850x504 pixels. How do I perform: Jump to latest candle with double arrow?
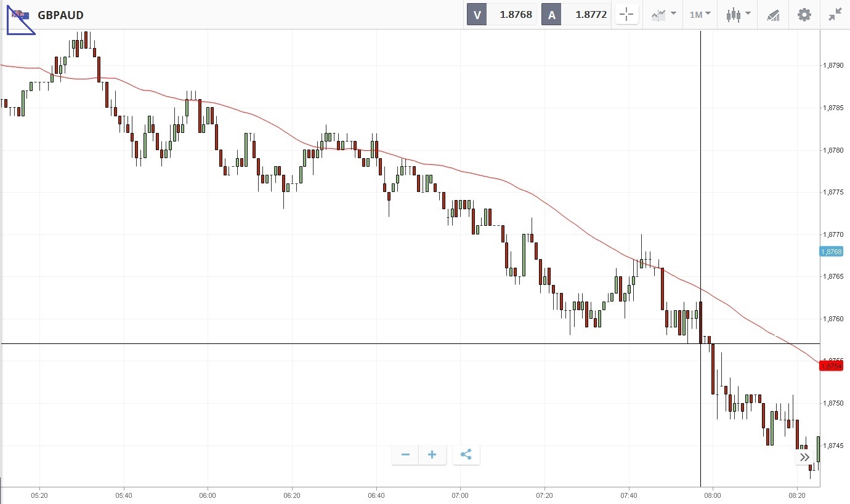804,457
